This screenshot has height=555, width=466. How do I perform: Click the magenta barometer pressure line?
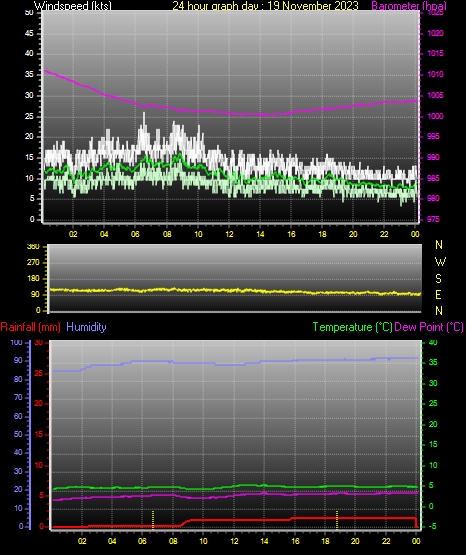tap(230, 112)
